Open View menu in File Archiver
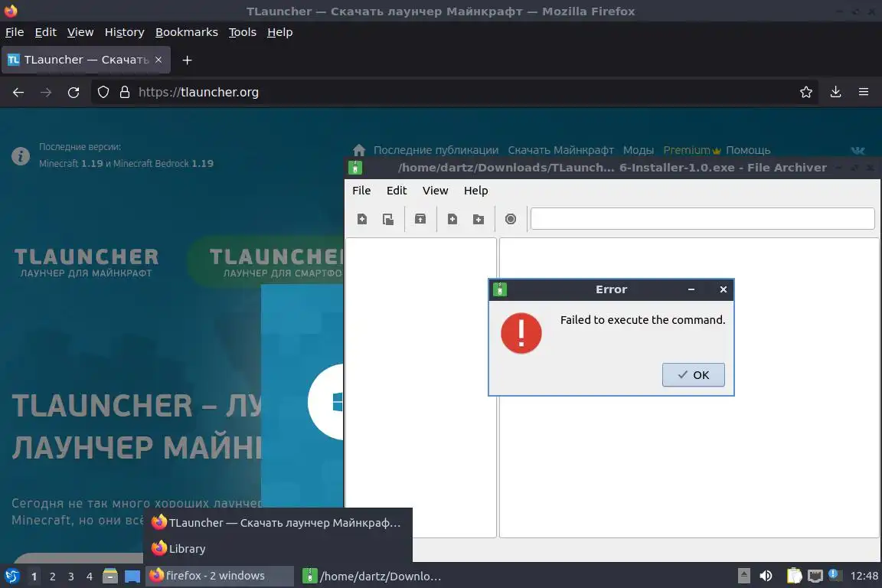Screen dimensions: 882x588 436,190
